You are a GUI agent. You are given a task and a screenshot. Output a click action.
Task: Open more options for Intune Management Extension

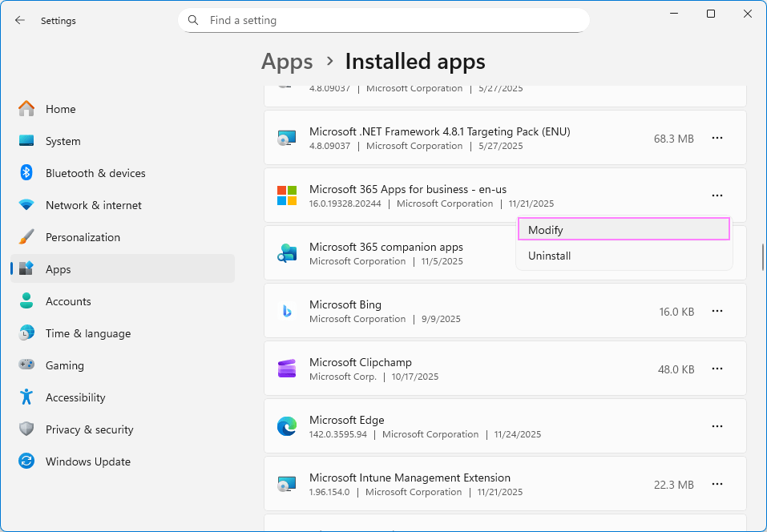tap(717, 484)
